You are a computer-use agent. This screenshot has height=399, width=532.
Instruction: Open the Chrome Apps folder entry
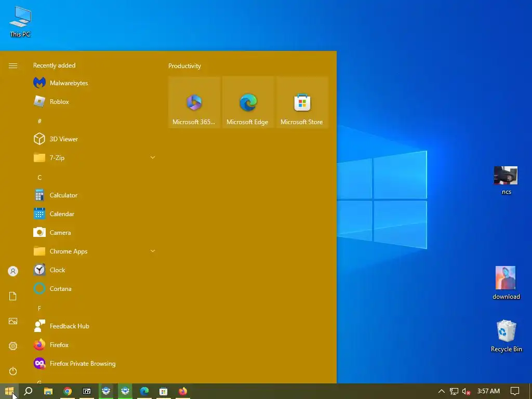(x=95, y=251)
